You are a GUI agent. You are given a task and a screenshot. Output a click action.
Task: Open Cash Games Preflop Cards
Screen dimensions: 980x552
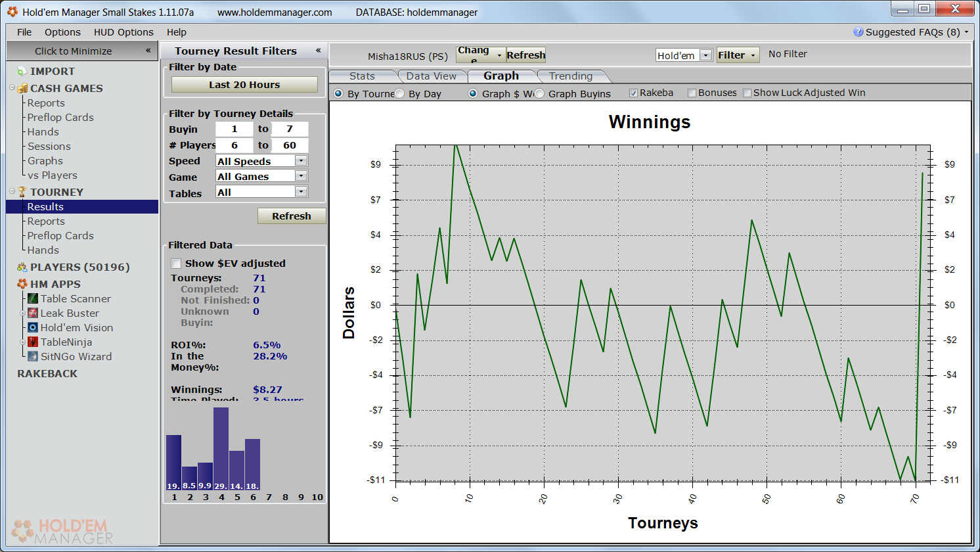(60, 118)
